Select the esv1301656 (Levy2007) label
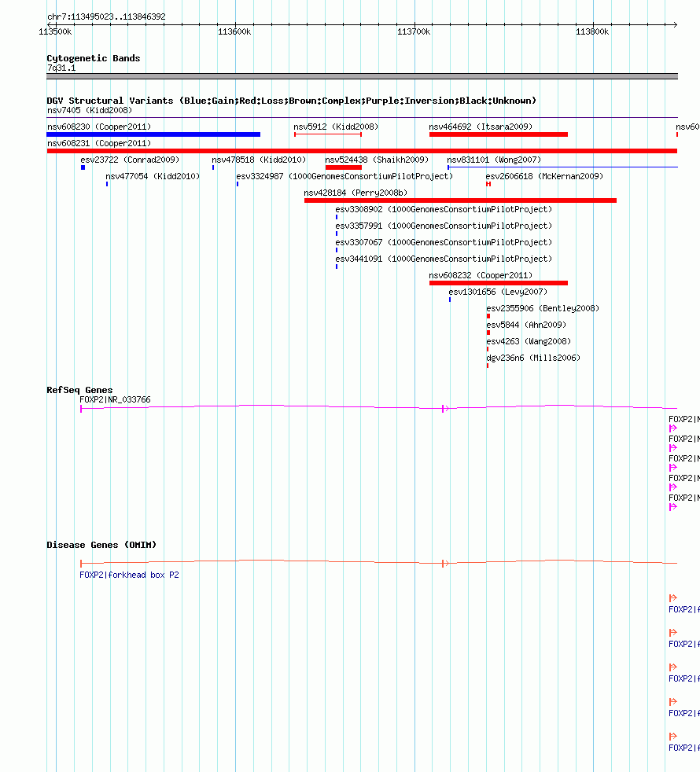Image resolution: width=700 pixels, height=772 pixels. (x=498, y=292)
